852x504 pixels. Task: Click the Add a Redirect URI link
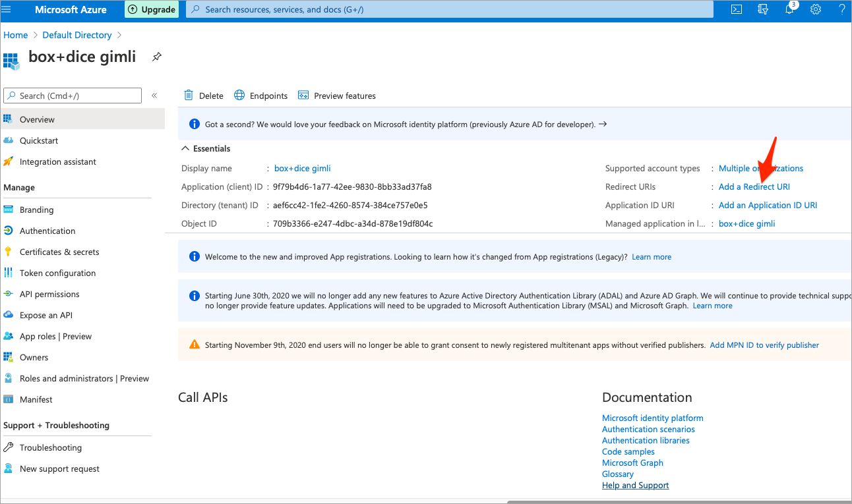coord(754,187)
